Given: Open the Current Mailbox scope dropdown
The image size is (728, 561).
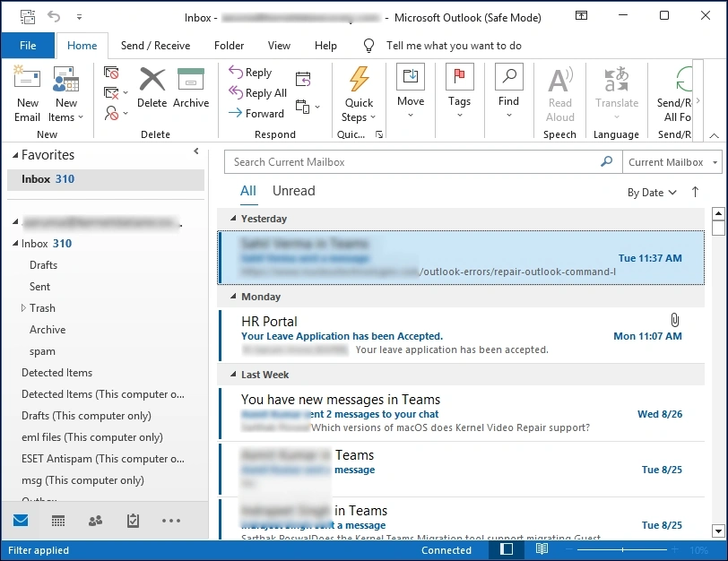Looking at the screenshot, I should coord(672,162).
